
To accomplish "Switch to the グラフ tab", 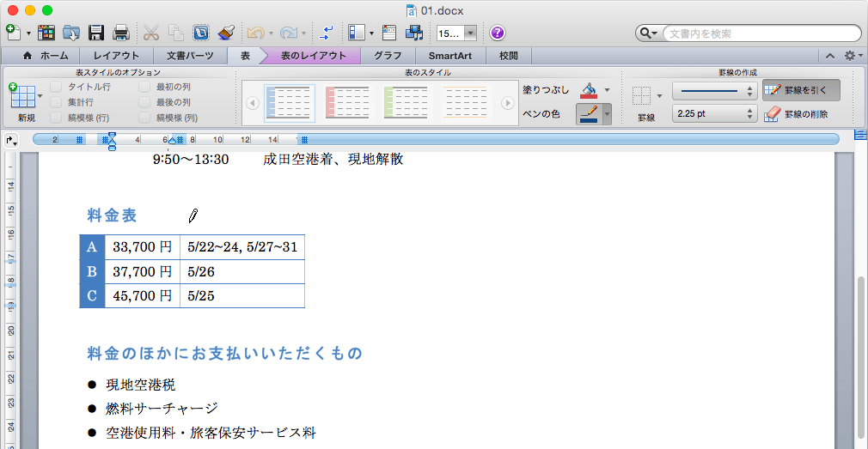I will 388,55.
